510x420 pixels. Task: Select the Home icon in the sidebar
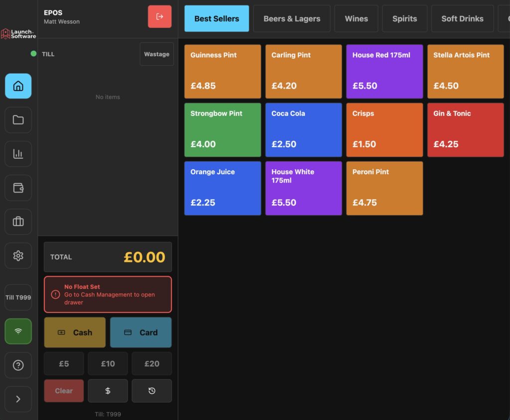click(x=18, y=86)
